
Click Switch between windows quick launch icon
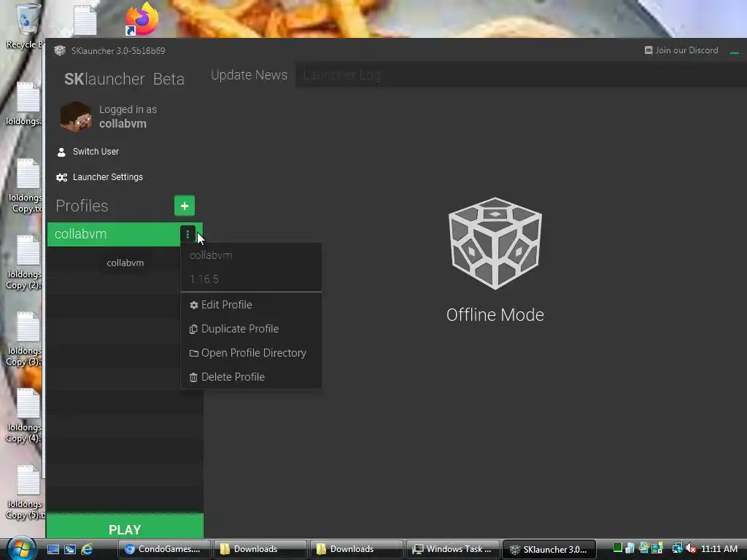tap(69, 549)
